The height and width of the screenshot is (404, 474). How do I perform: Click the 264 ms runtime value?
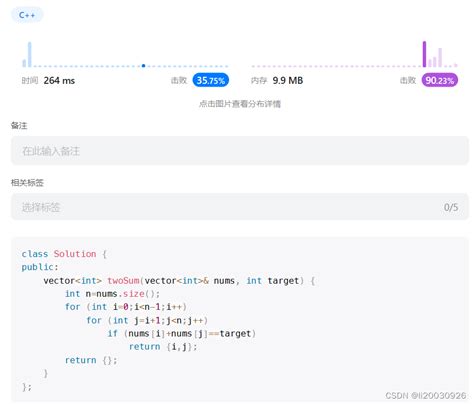[59, 80]
